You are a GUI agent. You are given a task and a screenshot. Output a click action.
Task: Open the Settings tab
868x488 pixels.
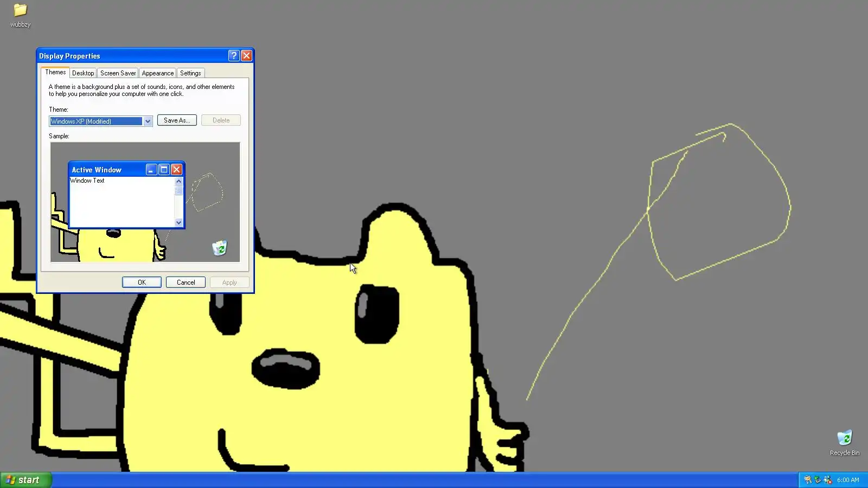click(190, 73)
